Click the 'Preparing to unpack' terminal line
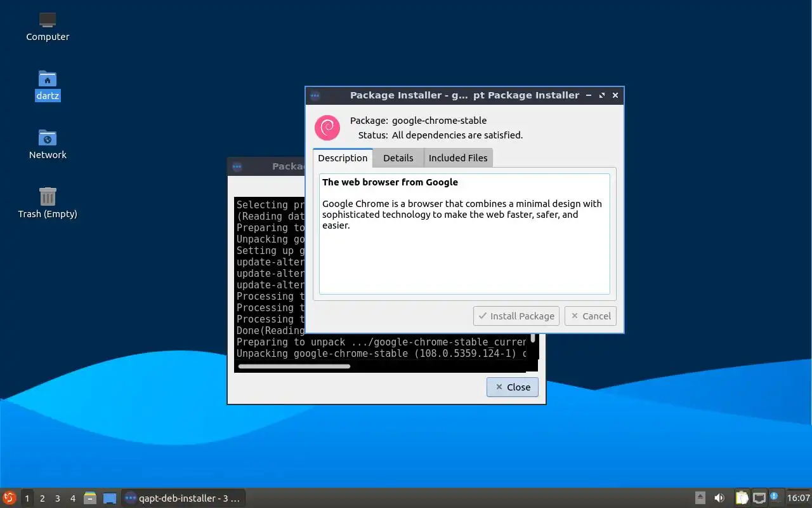The height and width of the screenshot is (508, 812). 381,342
